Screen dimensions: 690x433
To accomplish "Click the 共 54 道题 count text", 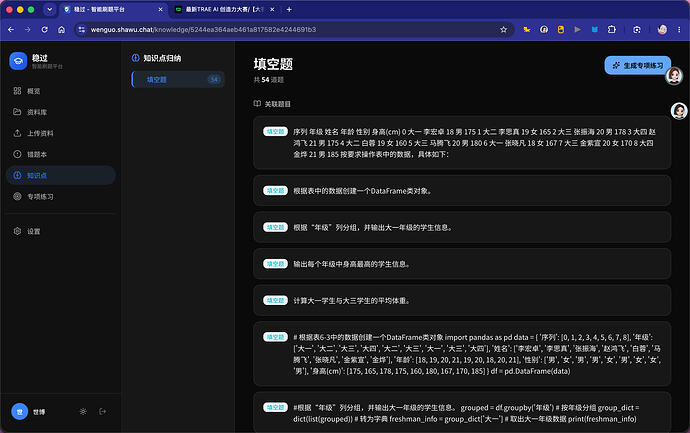I will point(268,80).
